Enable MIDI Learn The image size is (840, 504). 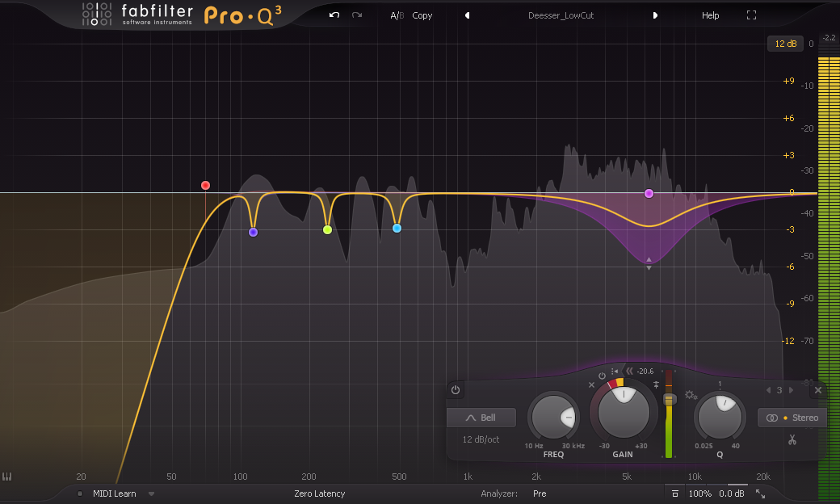click(114, 493)
